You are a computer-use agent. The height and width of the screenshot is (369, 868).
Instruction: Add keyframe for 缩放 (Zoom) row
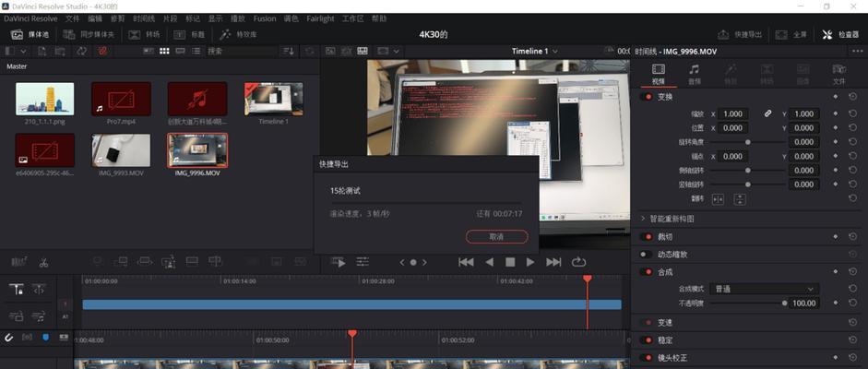coord(836,113)
